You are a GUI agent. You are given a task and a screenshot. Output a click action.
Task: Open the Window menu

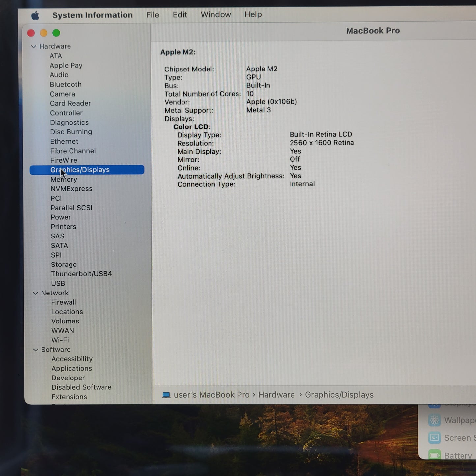[215, 14]
